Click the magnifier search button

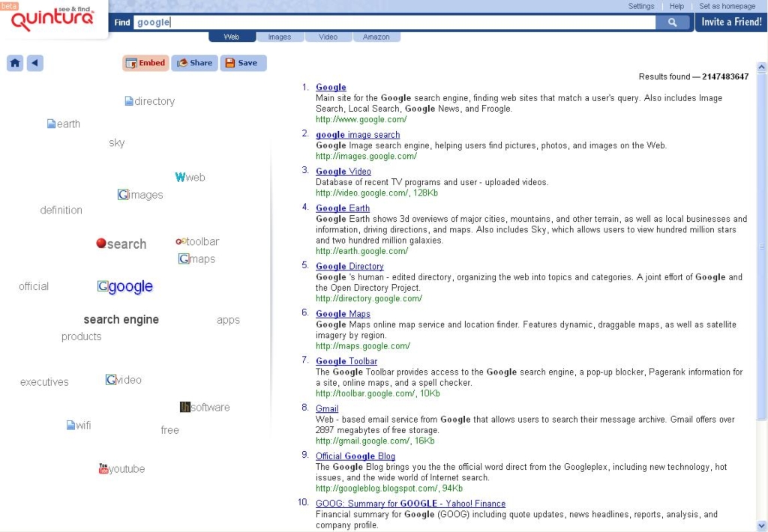click(x=673, y=22)
